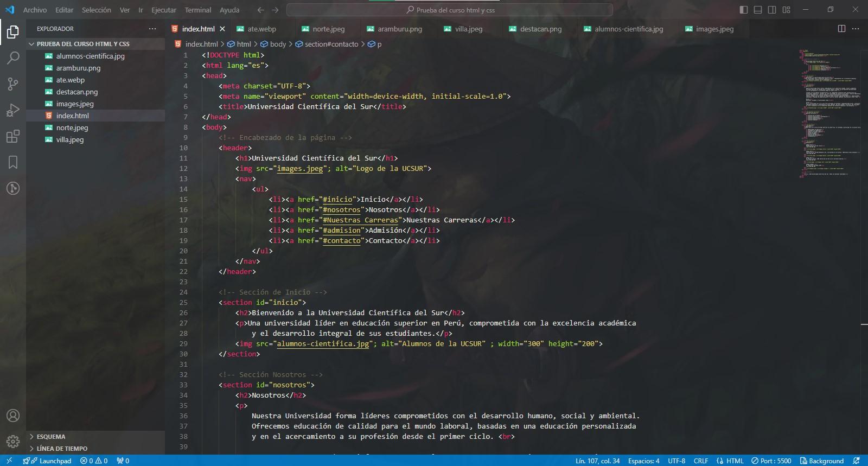Switch to the aramburu.png tab
This screenshot has height=466, width=868.
(400, 29)
